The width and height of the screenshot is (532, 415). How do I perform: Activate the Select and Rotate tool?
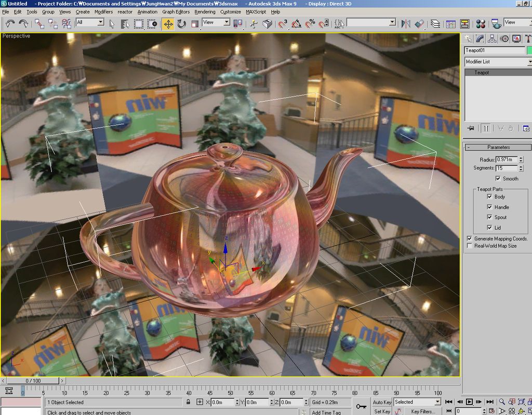(x=181, y=23)
